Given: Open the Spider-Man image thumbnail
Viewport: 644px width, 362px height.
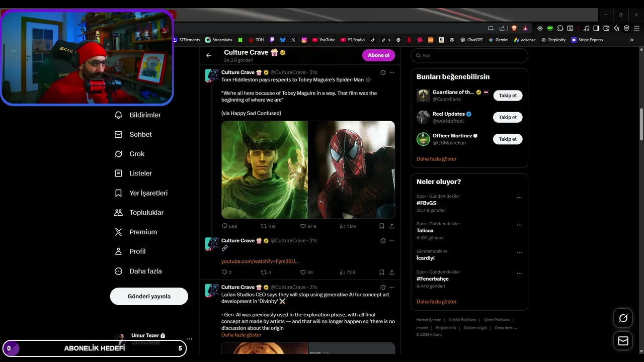Looking at the screenshot, I should 352,169.
